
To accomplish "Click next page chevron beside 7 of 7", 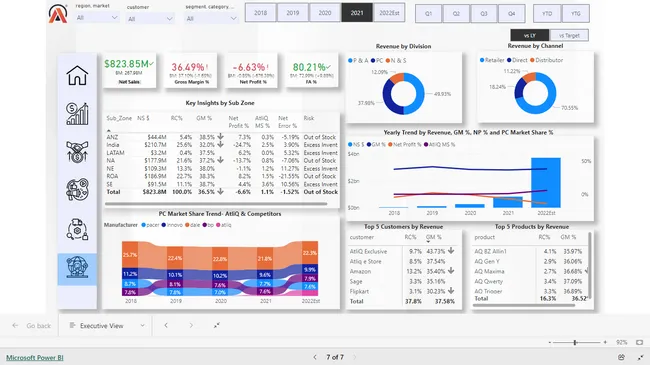I will click(x=354, y=357).
